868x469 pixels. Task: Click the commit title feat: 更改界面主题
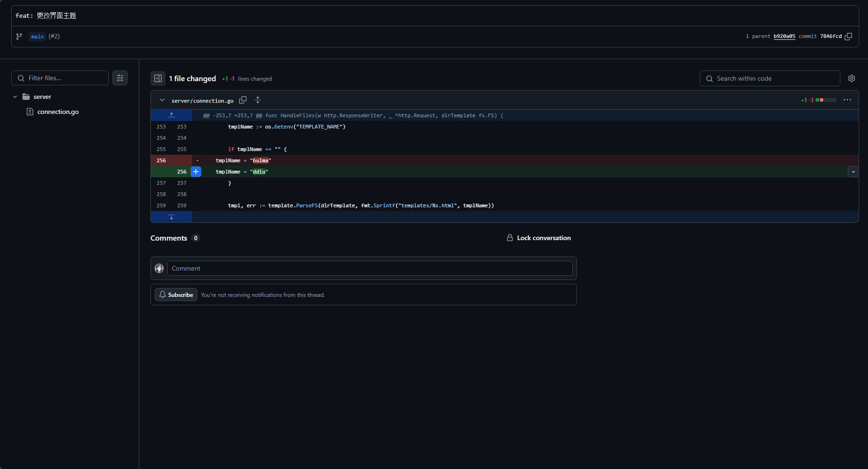point(46,15)
